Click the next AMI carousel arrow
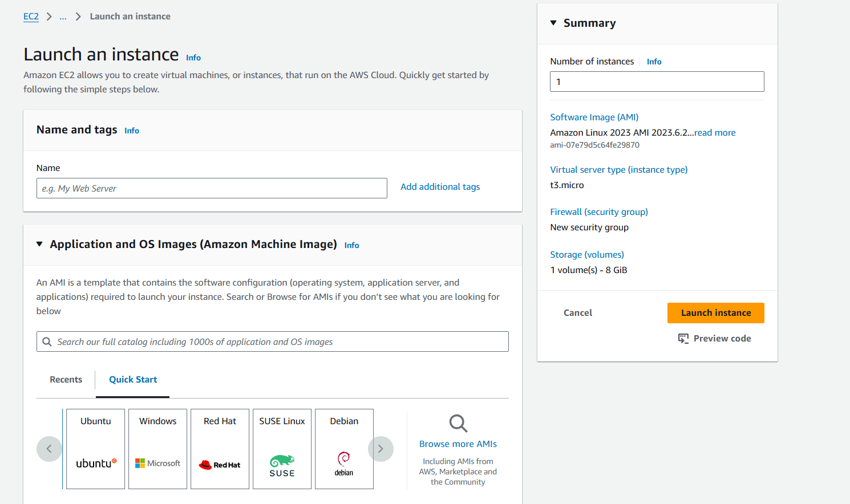 tap(381, 449)
